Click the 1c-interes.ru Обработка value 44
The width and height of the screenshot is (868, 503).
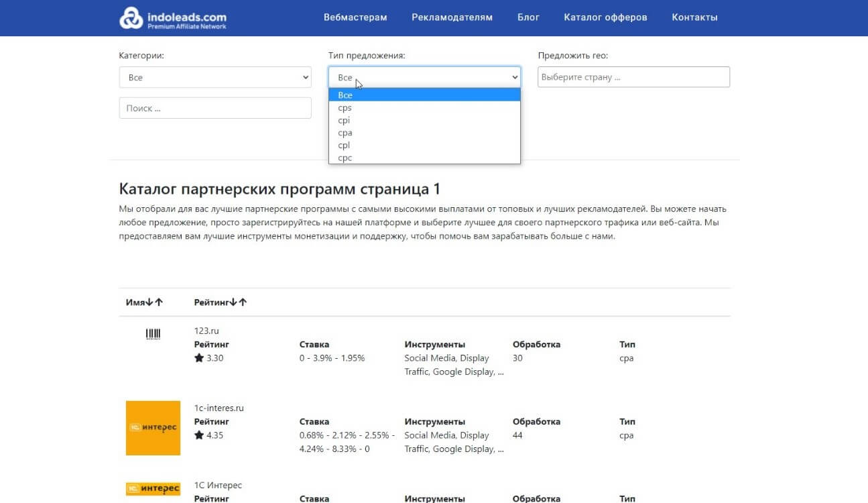[x=517, y=435]
